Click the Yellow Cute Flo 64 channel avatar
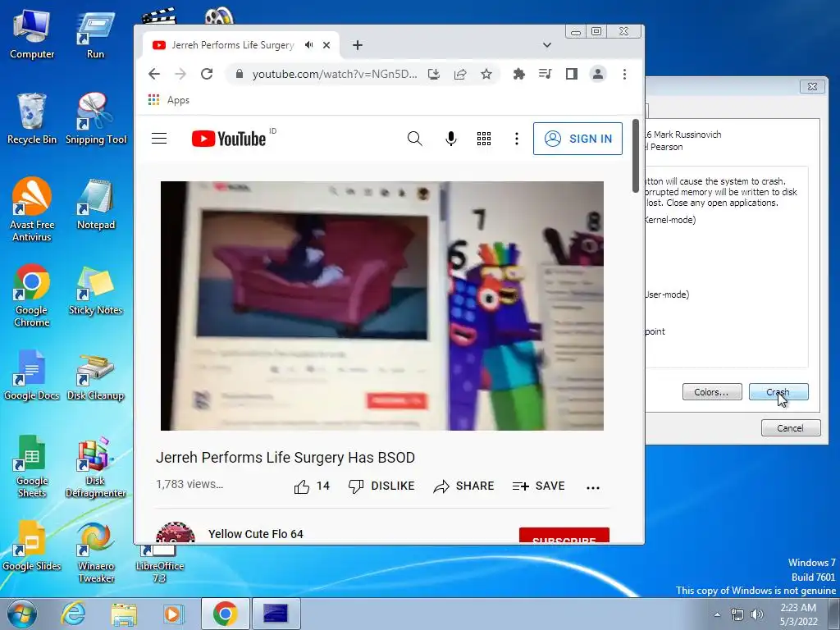The width and height of the screenshot is (840, 630). click(x=176, y=533)
